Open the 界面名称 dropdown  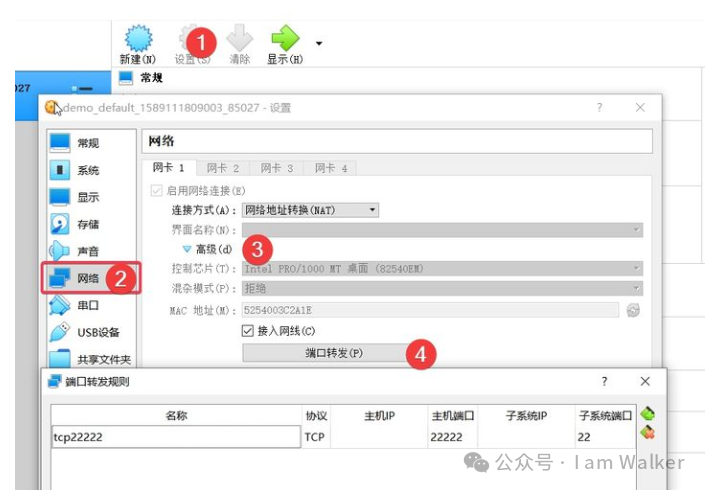point(442,230)
